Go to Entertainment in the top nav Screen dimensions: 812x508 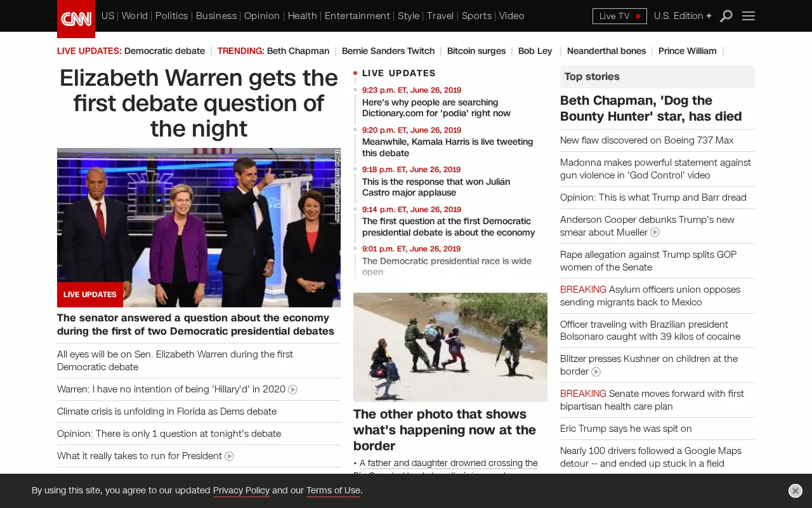coord(357,16)
